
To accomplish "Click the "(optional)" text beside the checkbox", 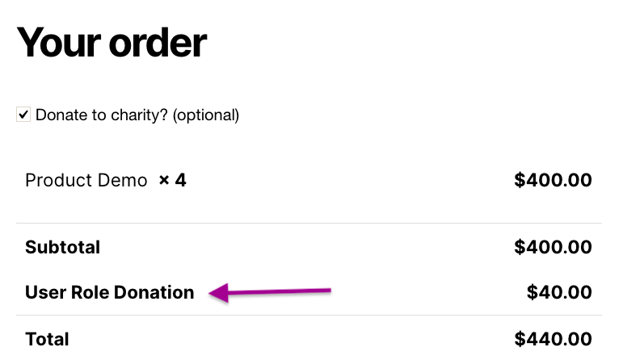I will click(207, 115).
